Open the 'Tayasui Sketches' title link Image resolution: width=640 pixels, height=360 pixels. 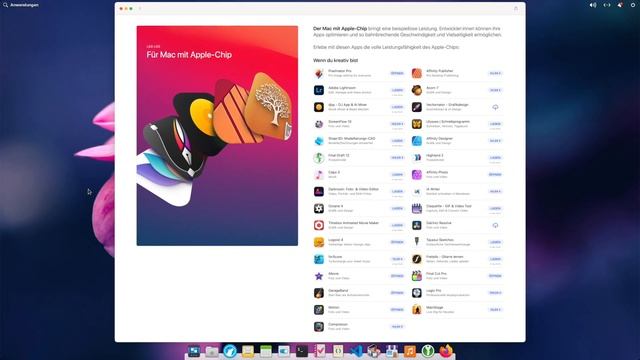[x=440, y=240]
